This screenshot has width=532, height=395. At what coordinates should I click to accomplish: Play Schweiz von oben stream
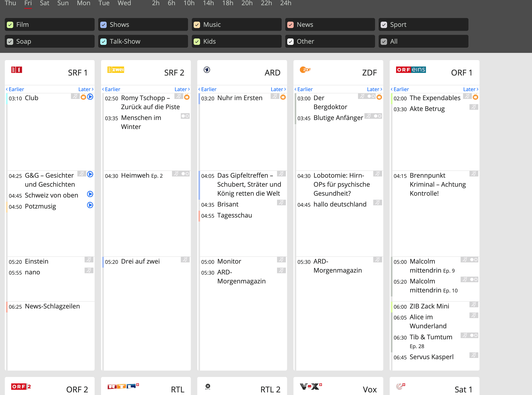90,194
